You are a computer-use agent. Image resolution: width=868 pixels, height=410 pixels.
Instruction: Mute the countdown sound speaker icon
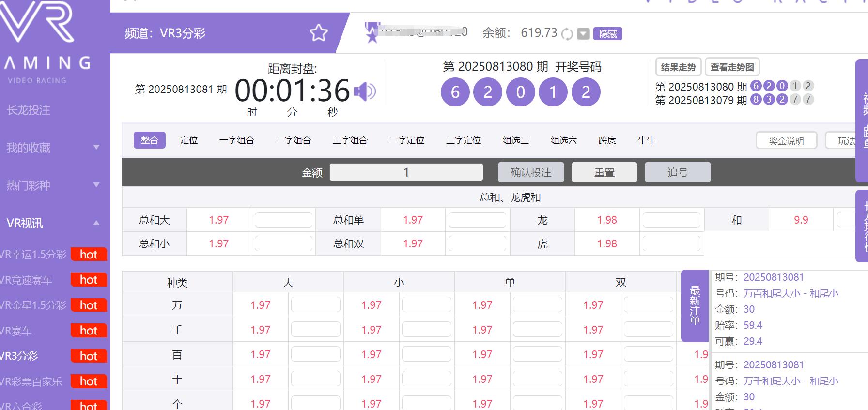pyautogui.click(x=365, y=91)
